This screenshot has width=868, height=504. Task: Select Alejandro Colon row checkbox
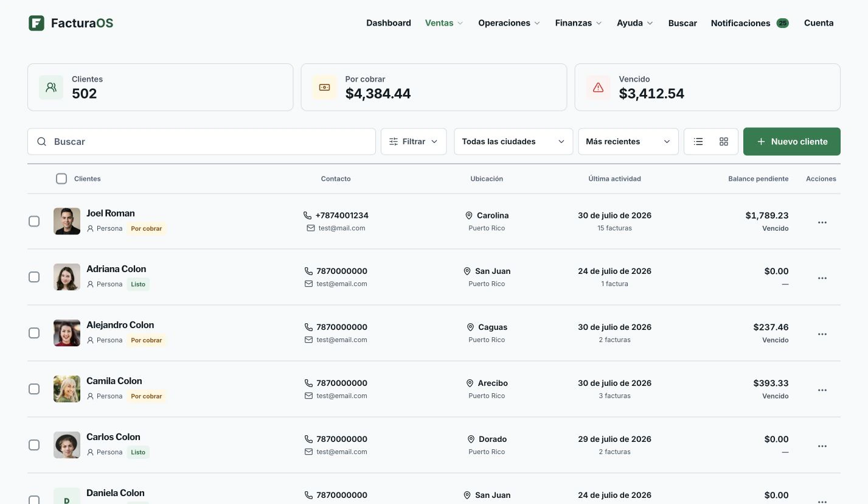coord(34,334)
